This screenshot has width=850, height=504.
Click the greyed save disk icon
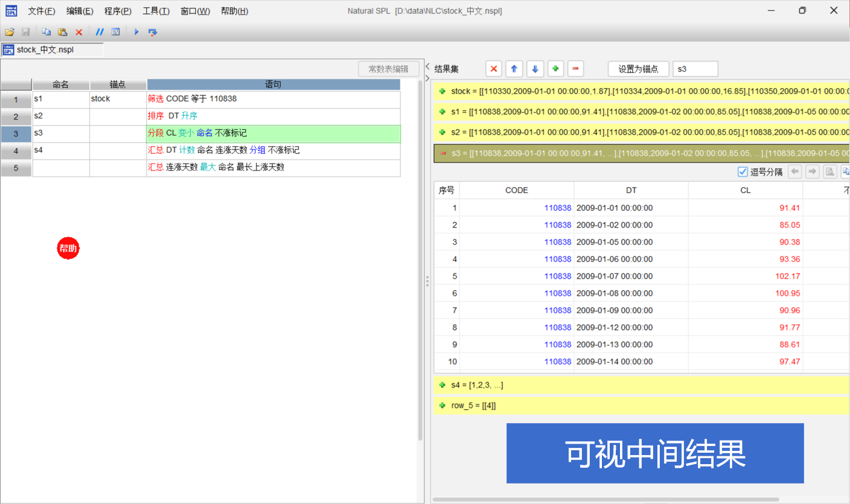[x=26, y=32]
